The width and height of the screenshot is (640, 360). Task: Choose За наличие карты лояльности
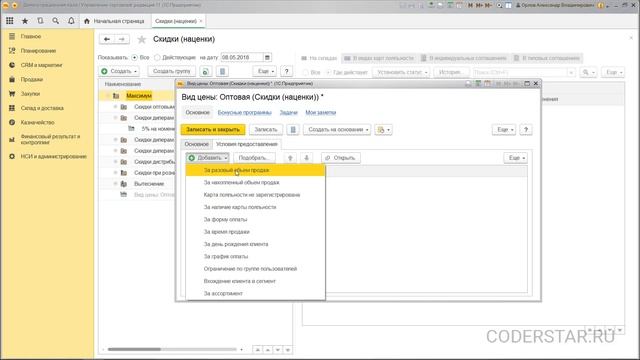(x=256, y=207)
